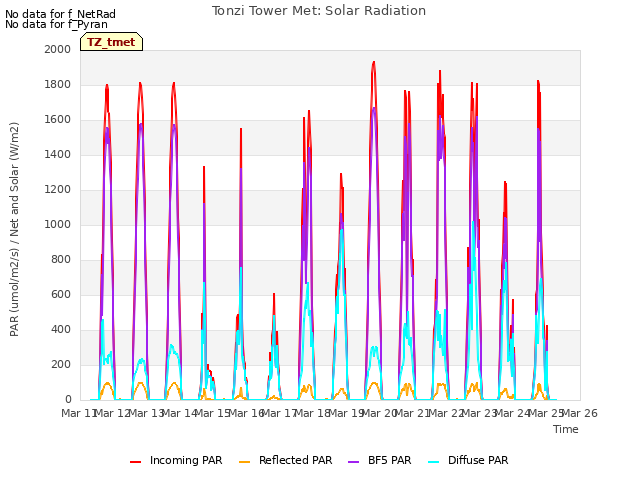Click the x-axis tick label Mar 25
The height and width of the screenshot is (480, 640).
pyautogui.click(x=547, y=413)
